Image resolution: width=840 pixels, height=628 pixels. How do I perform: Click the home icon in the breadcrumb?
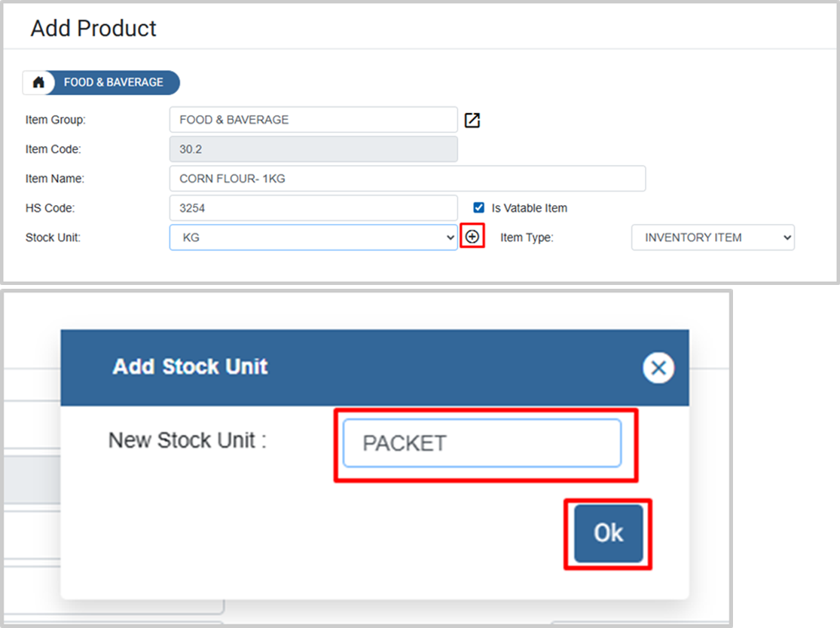[x=38, y=83]
